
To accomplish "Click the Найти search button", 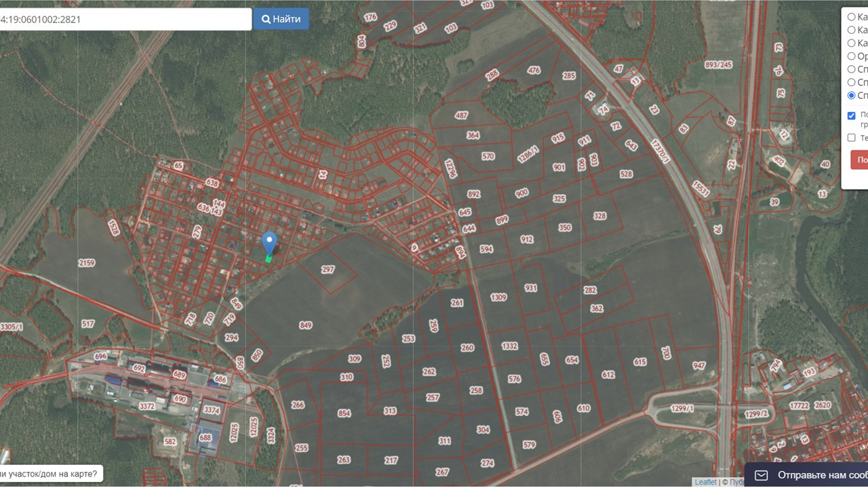I will (x=281, y=19).
